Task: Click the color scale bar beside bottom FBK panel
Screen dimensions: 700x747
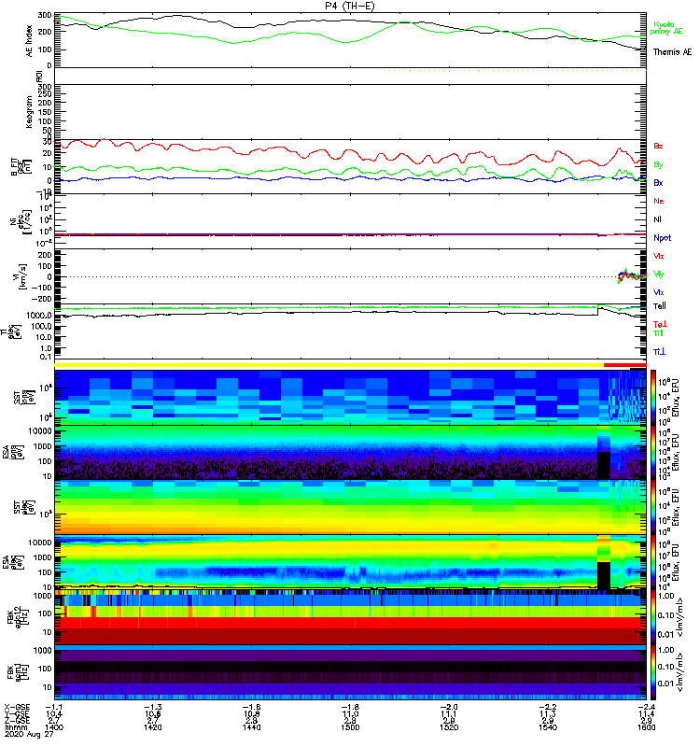Action: 652,672
